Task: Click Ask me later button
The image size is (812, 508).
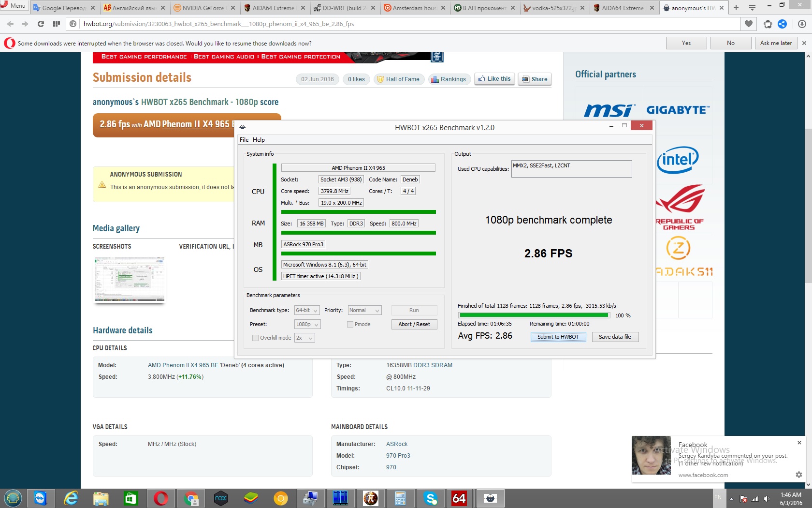Action: point(776,43)
